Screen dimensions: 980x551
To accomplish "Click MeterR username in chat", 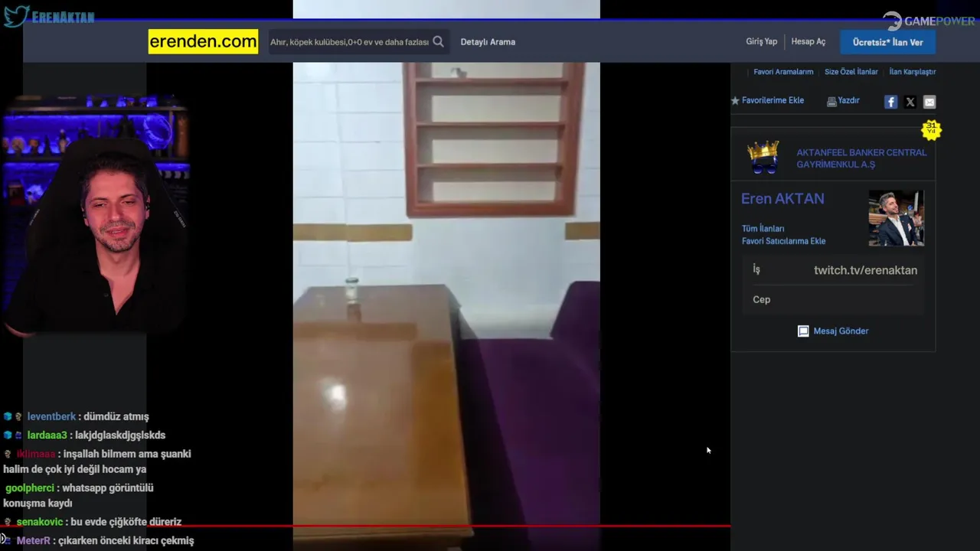I will pyautogui.click(x=33, y=541).
